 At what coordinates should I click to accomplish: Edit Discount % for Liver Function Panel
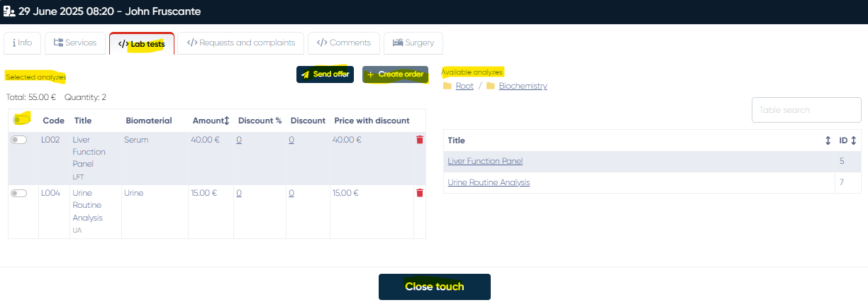pos(239,140)
